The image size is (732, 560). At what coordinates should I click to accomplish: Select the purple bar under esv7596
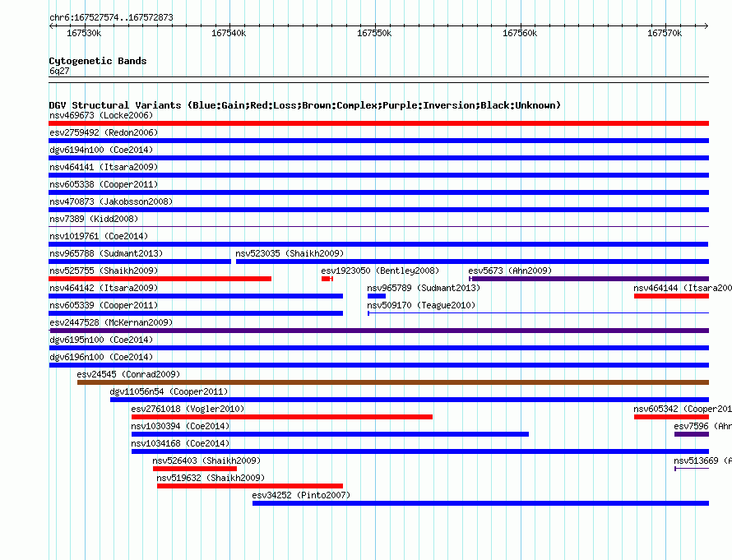(x=692, y=434)
